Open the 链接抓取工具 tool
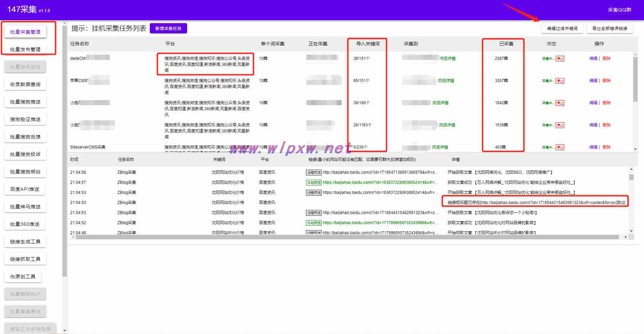This screenshot has width=644, height=334. [25, 259]
